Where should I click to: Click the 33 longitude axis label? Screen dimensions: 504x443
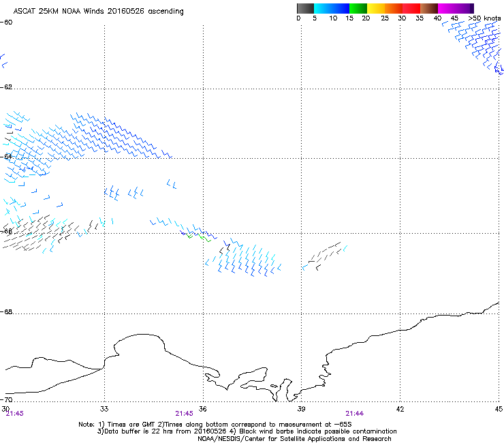click(104, 409)
